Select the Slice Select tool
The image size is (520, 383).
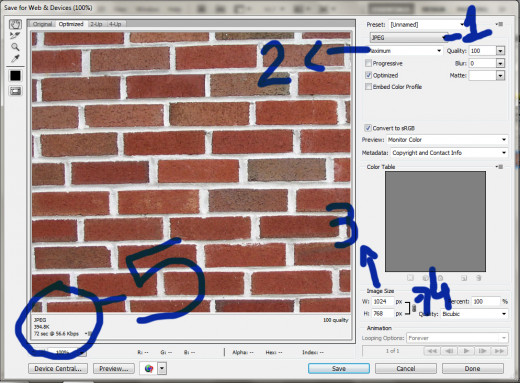(15, 35)
